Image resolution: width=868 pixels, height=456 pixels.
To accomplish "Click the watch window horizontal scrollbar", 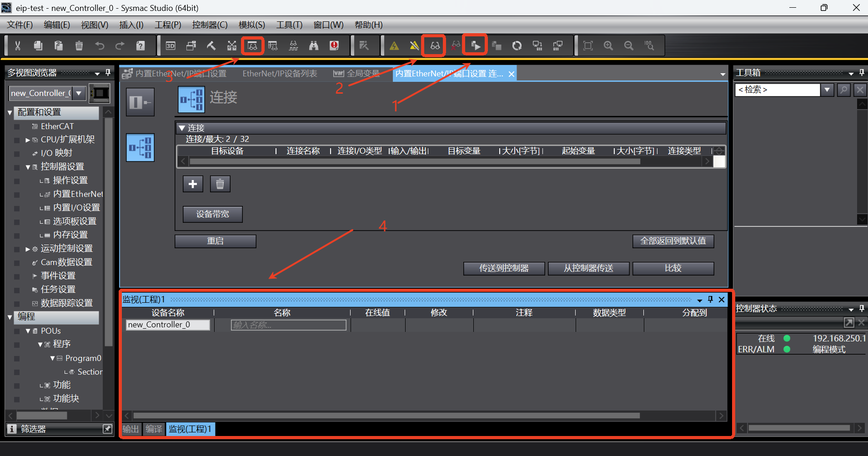I will (x=386, y=416).
